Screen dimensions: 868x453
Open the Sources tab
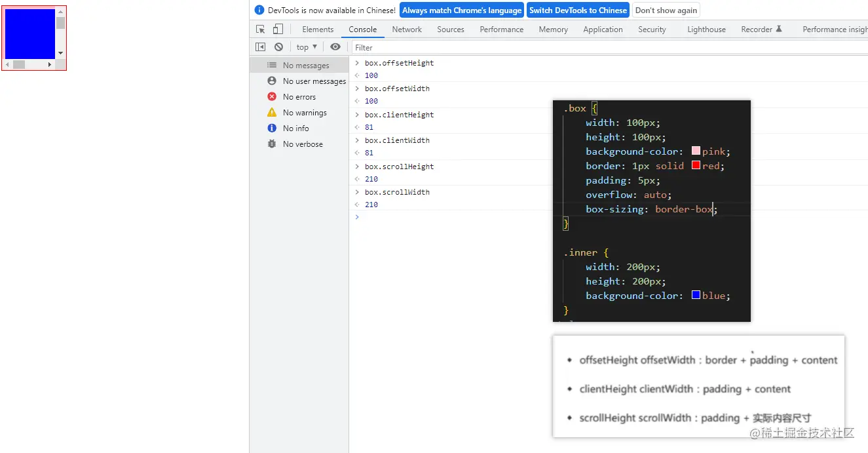click(x=451, y=30)
